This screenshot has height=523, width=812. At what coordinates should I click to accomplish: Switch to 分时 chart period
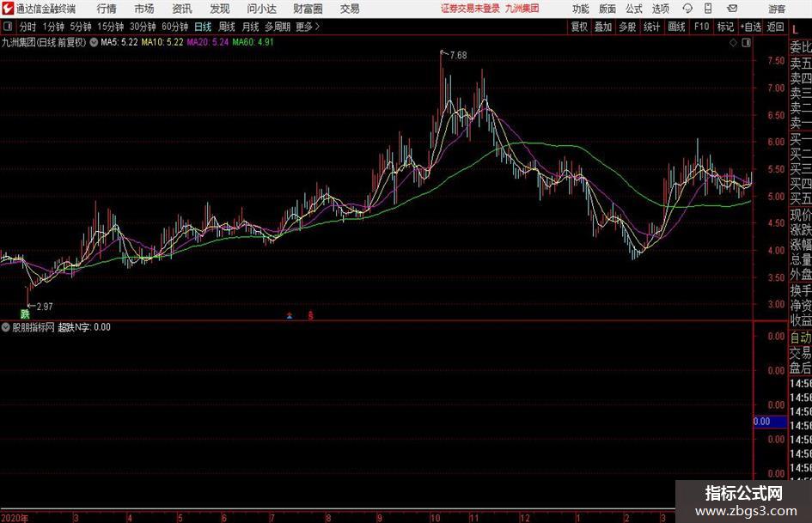(27, 27)
